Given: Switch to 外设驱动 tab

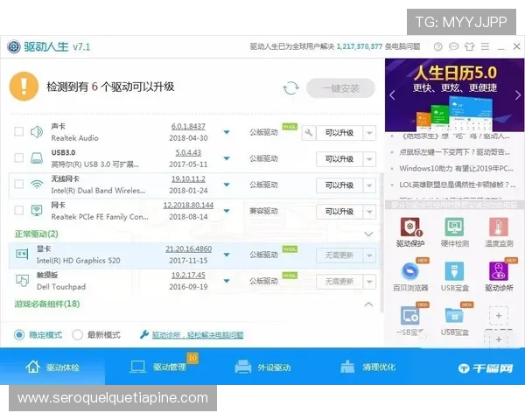Looking at the screenshot, I should 262,367.
